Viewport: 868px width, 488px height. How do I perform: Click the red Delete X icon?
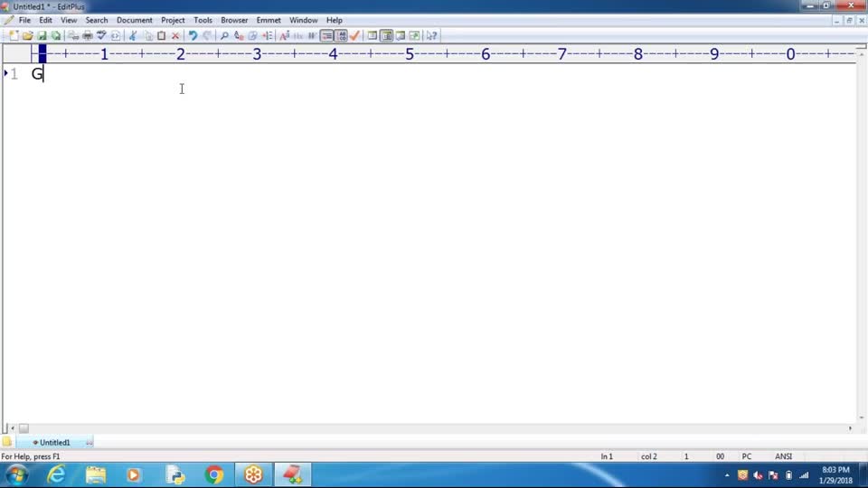coord(175,36)
